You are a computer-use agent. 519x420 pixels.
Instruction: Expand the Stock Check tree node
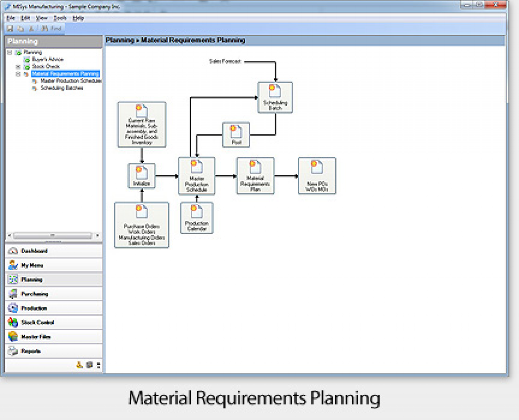19,67
